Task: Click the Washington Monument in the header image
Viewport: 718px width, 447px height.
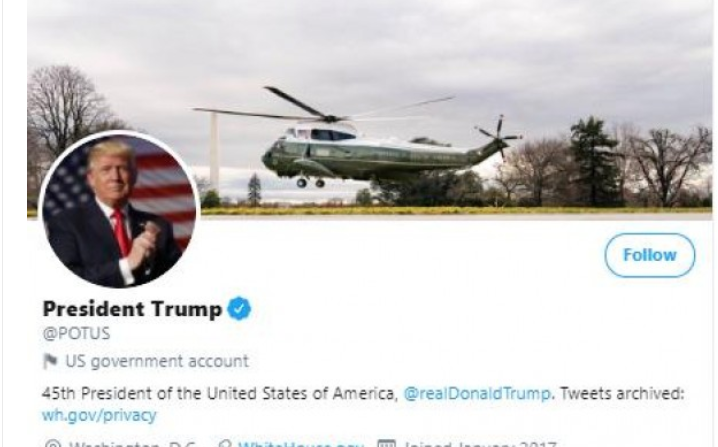Action: 214,153
